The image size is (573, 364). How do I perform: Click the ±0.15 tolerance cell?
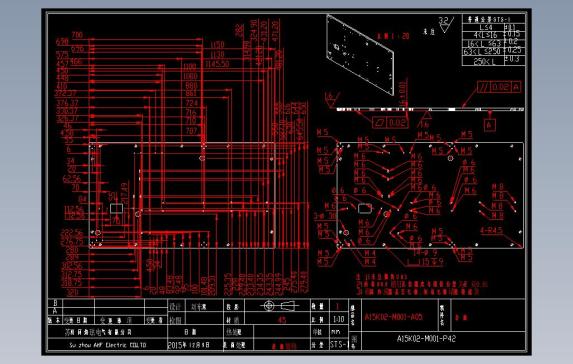tap(515, 34)
